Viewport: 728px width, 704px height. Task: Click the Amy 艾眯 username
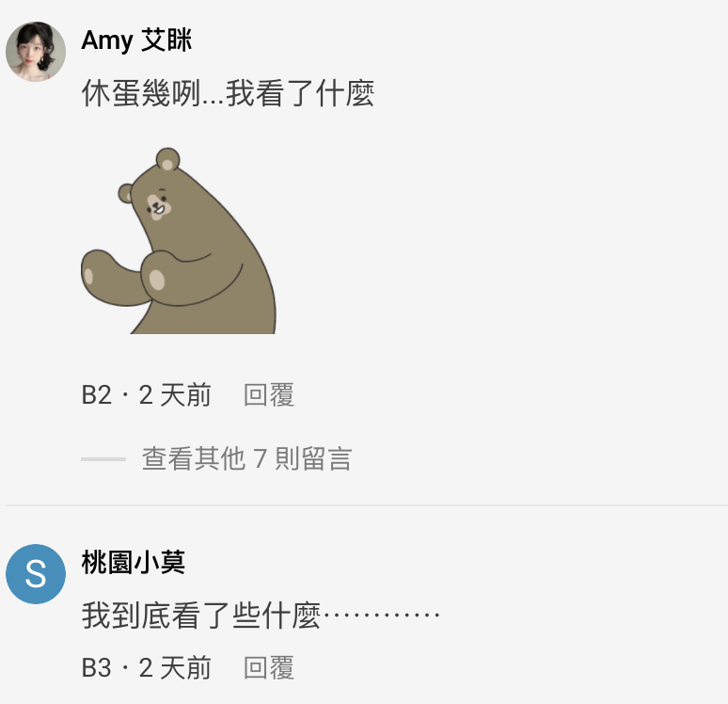pyautogui.click(x=136, y=40)
